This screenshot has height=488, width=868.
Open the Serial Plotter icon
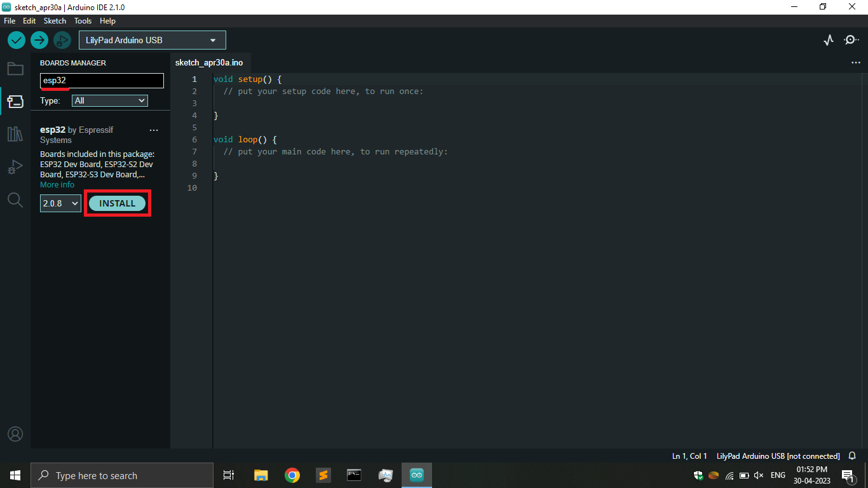click(x=829, y=39)
